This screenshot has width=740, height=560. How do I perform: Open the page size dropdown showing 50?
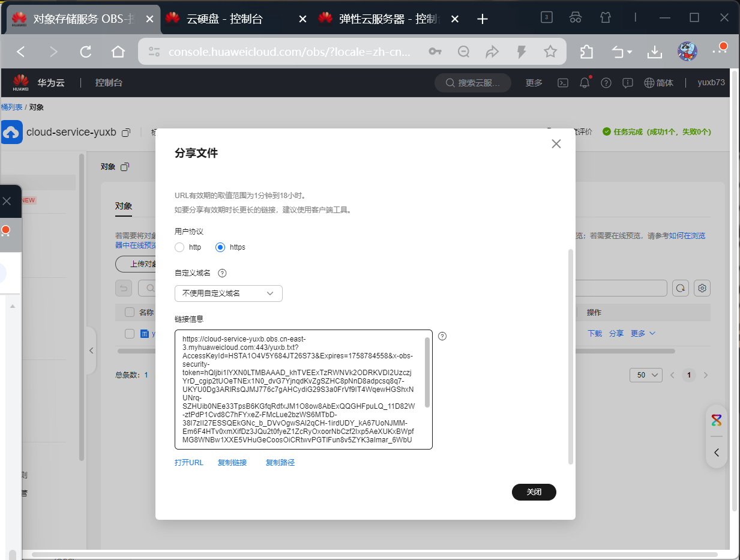tap(646, 375)
